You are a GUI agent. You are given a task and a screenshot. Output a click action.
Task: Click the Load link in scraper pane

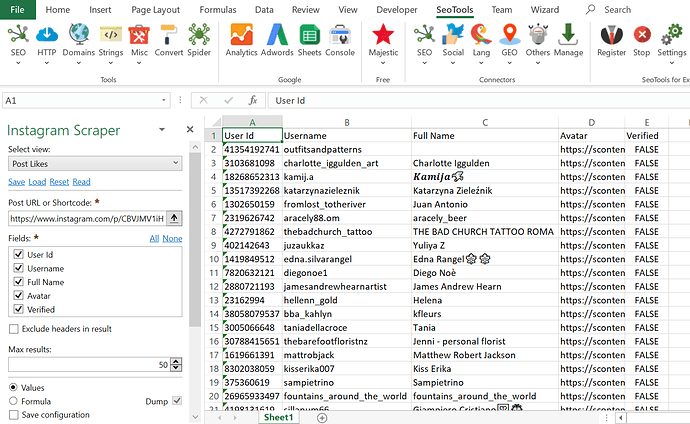pos(37,182)
